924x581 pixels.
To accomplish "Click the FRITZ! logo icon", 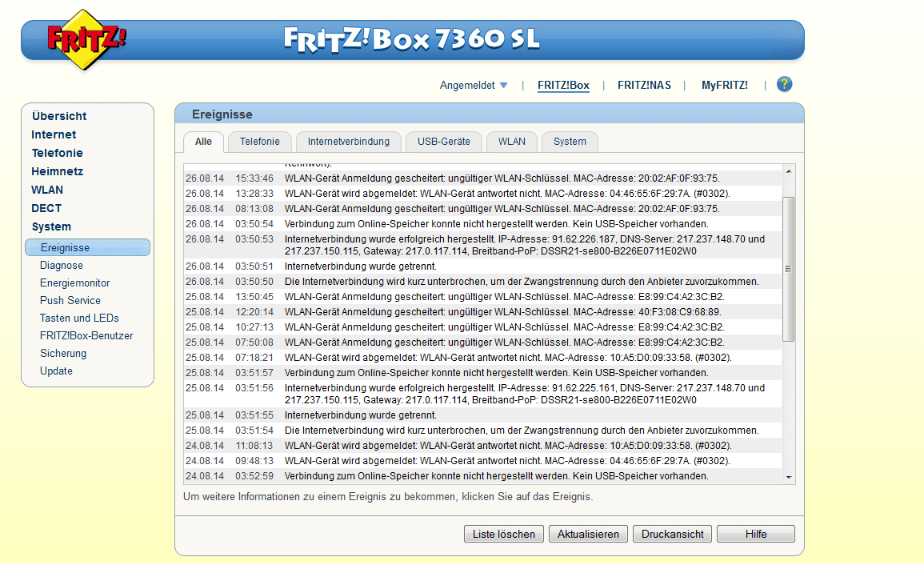I will 86,39.
